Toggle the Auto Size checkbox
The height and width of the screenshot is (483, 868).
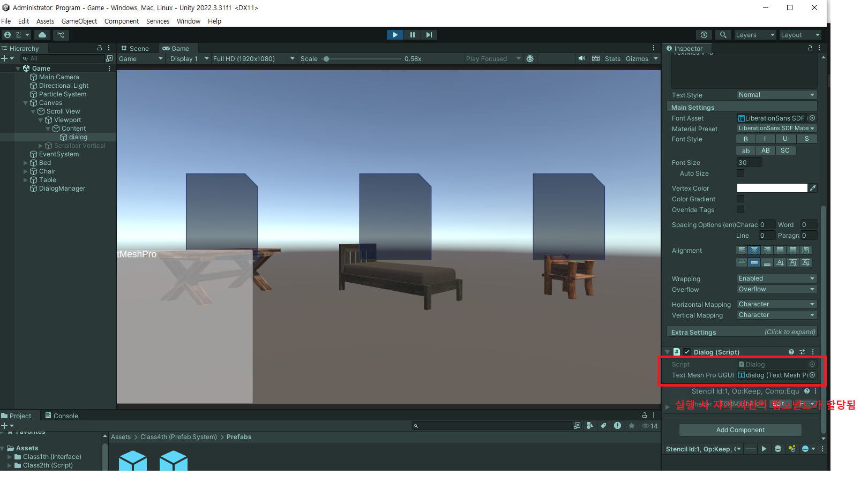740,173
